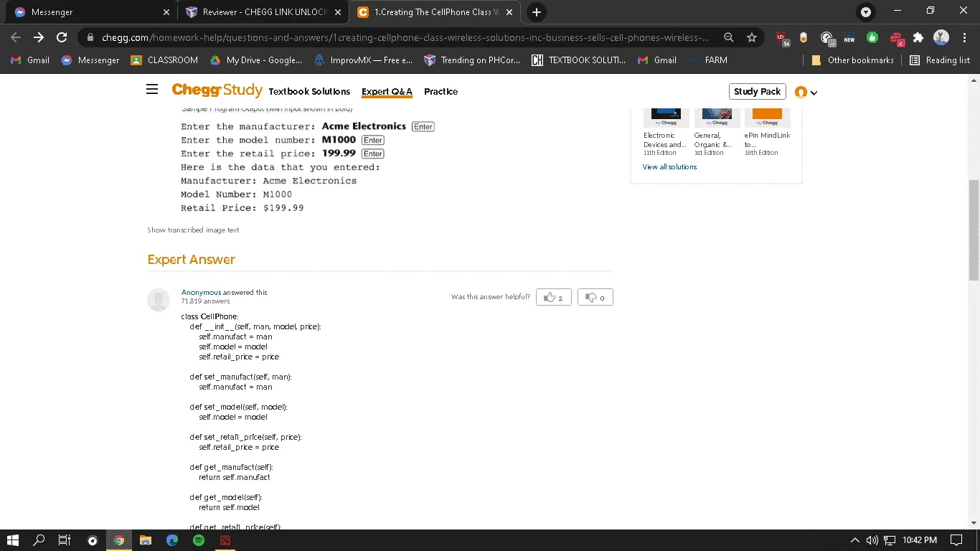Open the speedometer extension icon
Viewport: 980px width, 551px height.
826,38
